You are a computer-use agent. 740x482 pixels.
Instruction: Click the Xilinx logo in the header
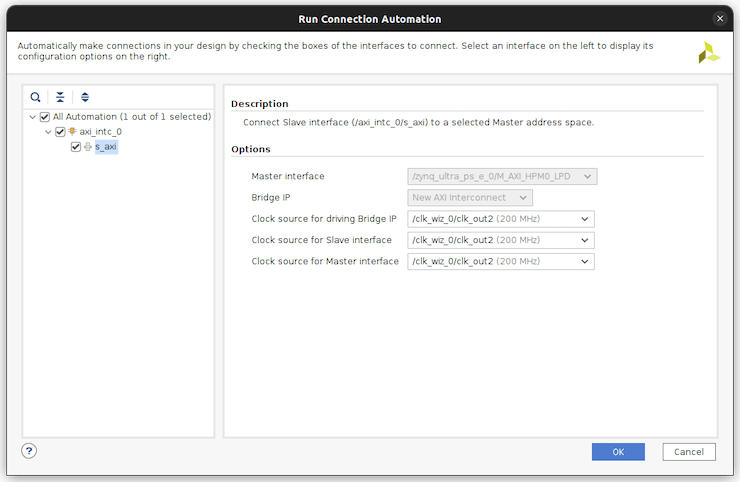708,53
